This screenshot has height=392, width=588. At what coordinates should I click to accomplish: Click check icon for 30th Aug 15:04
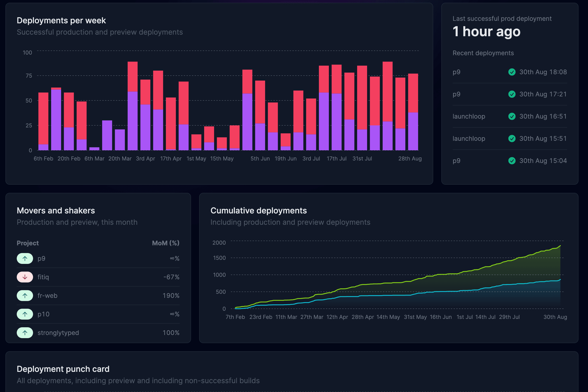512,161
